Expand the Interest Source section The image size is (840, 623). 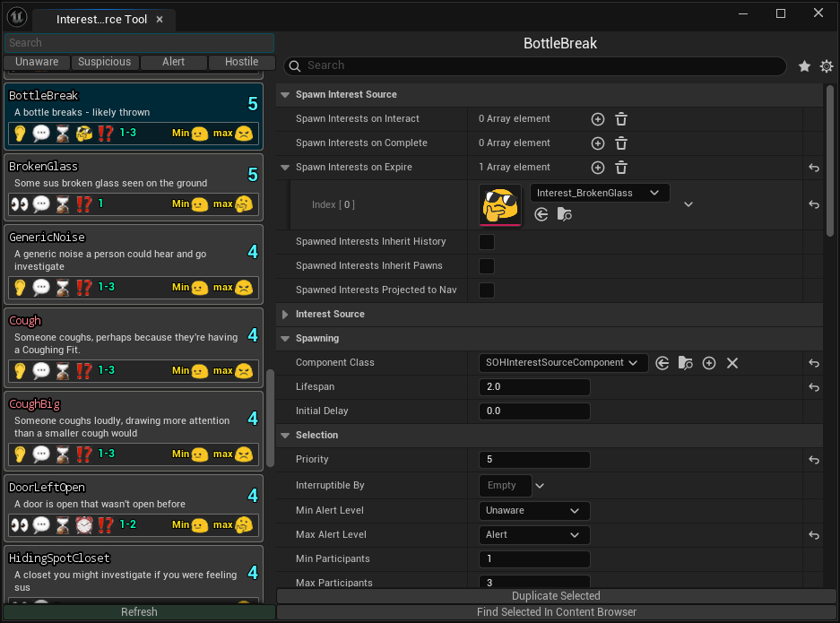click(x=285, y=315)
